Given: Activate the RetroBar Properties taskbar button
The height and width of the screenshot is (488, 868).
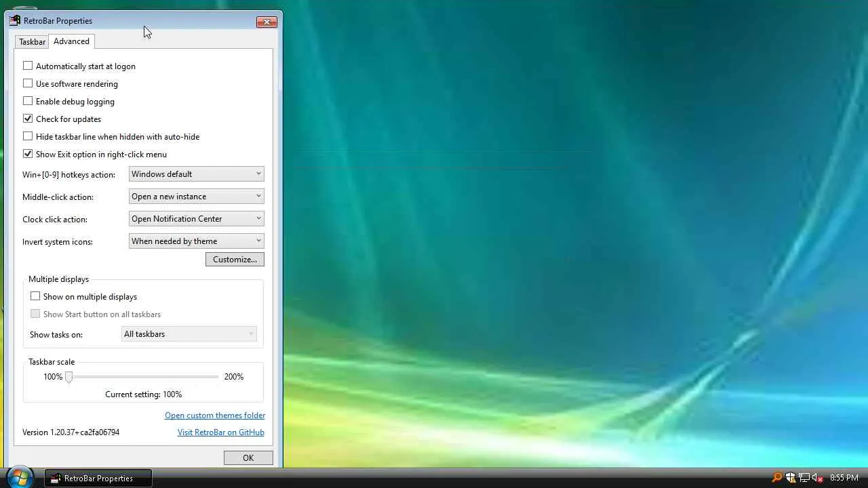Looking at the screenshot, I should click(x=98, y=478).
